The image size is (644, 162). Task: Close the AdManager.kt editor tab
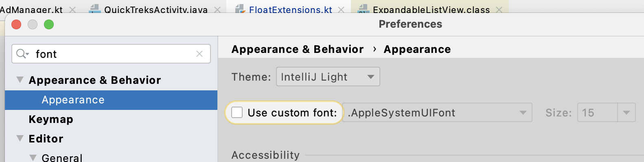[72, 9]
